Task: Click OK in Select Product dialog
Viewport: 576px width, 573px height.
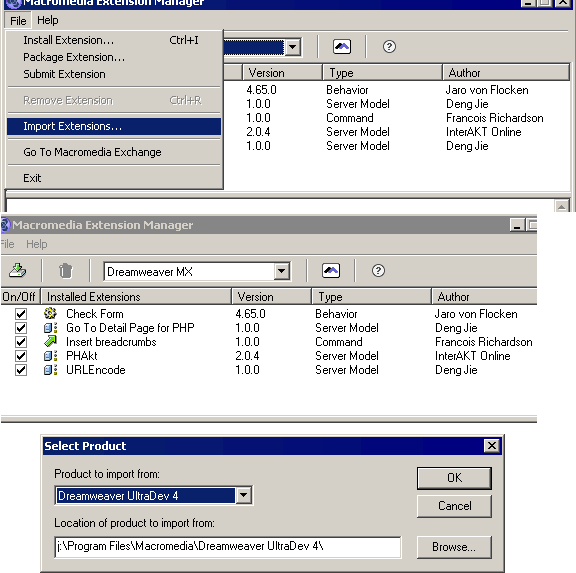Action: pos(454,478)
